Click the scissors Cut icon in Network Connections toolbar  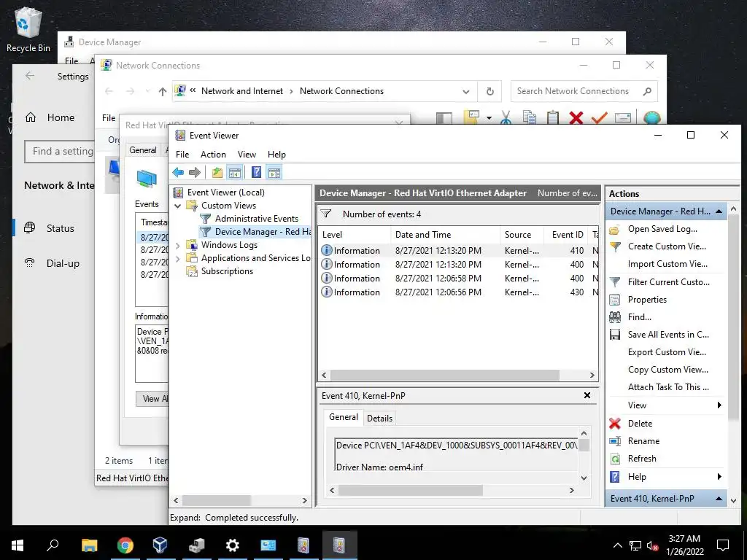point(506,117)
